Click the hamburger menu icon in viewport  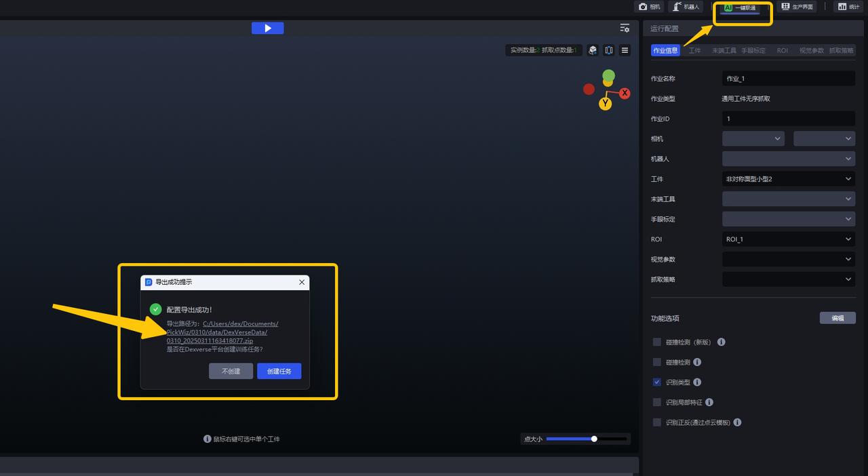point(625,50)
